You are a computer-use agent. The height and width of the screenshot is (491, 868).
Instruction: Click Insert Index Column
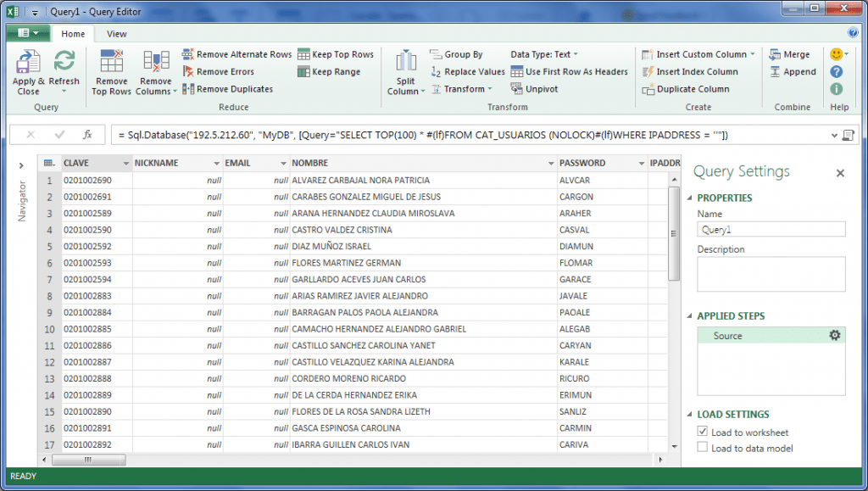(x=690, y=71)
